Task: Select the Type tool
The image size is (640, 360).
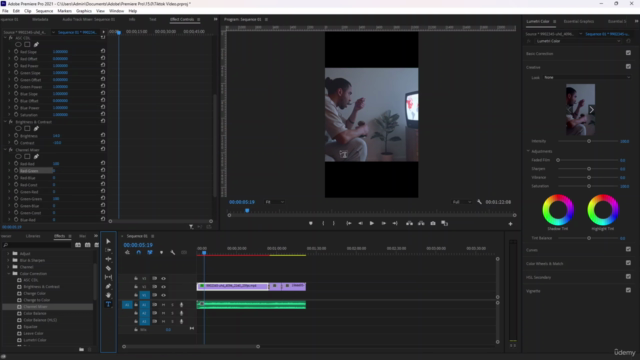Action: [108, 304]
